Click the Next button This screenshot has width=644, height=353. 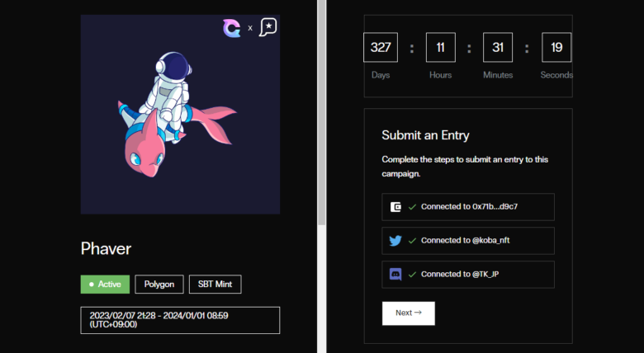(408, 313)
